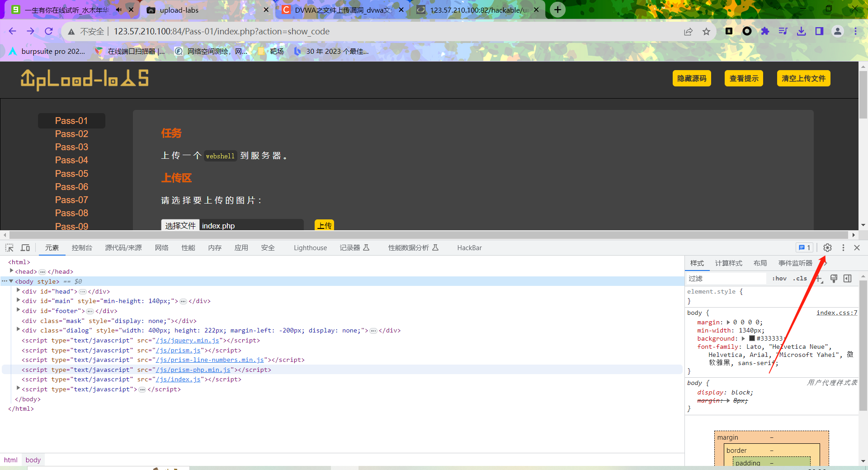This screenshot has height=470, width=868.
Task: Click the 选择文件 file chooser
Action: (180, 225)
